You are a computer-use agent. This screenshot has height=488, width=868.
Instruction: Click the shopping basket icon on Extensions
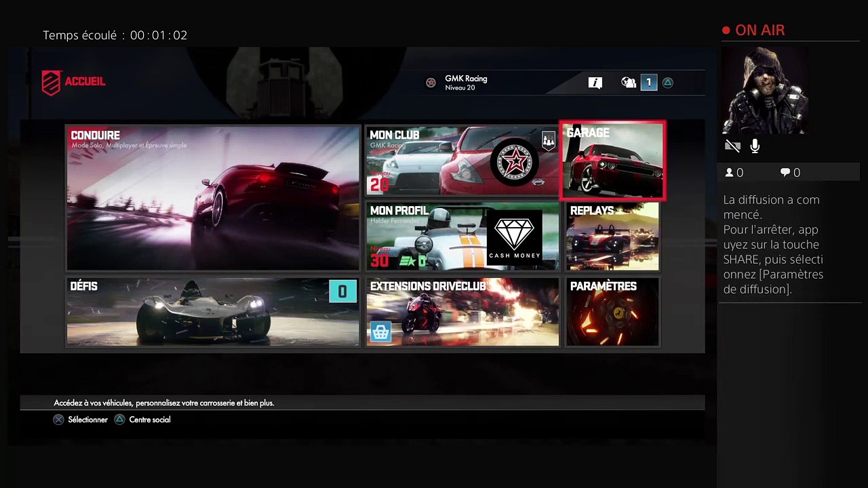pos(380,332)
